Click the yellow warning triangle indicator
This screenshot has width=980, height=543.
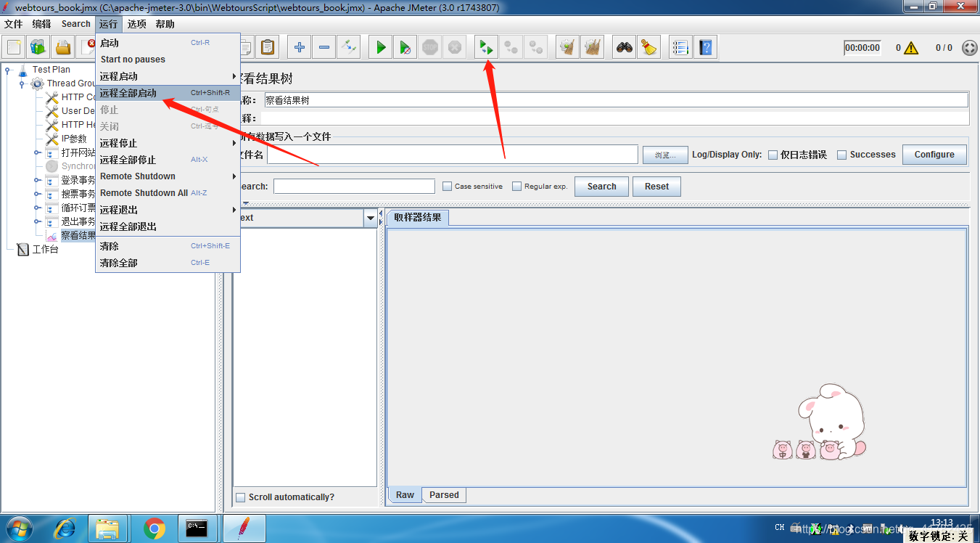coord(911,48)
